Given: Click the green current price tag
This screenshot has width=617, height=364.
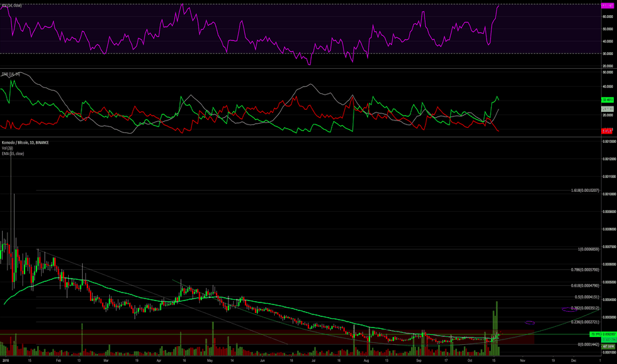Looking at the screenshot, I should point(602,334).
